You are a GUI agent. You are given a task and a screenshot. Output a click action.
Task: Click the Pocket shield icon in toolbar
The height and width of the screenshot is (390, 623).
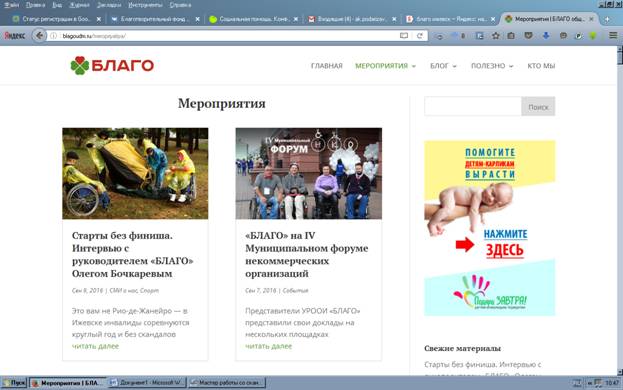click(528, 36)
